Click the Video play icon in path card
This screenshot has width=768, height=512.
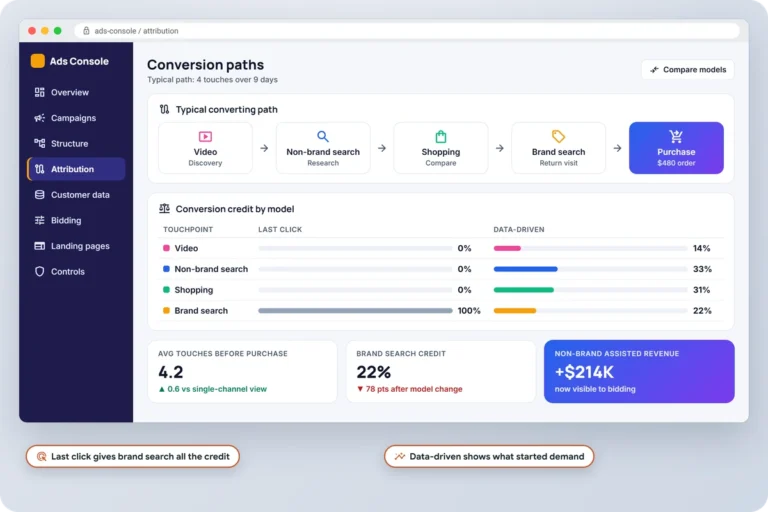point(205,136)
